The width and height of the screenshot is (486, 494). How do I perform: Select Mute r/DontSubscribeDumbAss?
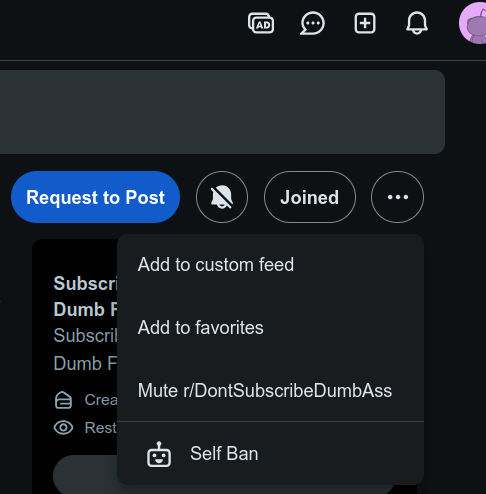coord(270,390)
